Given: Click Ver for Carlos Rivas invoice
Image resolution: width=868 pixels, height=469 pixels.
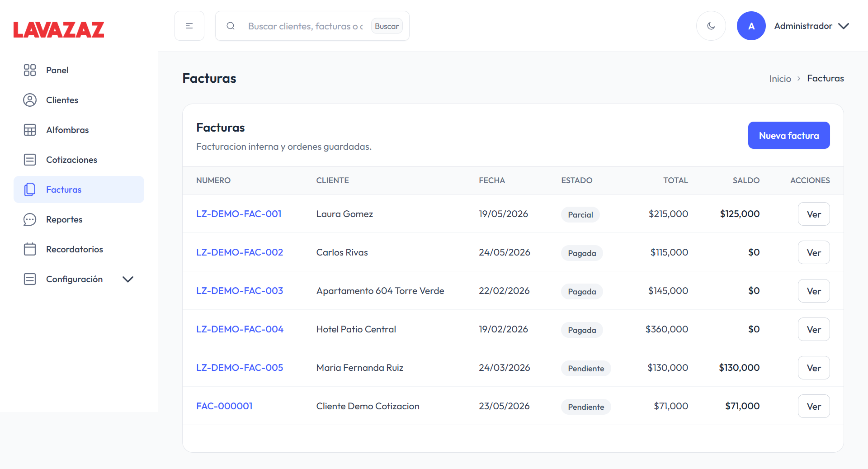Looking at the screenshot, I should pyautogui.click(x=814, y=252).
